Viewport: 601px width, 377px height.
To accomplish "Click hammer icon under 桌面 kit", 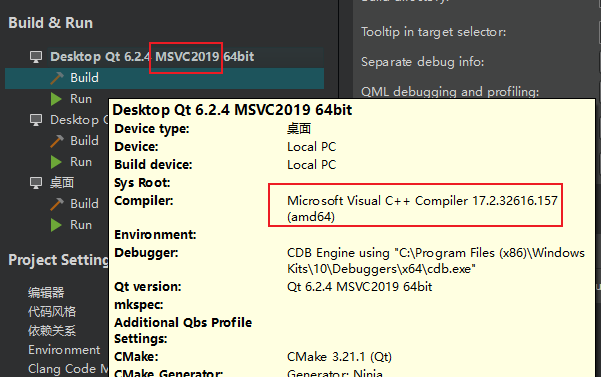I will click(57, 203).
